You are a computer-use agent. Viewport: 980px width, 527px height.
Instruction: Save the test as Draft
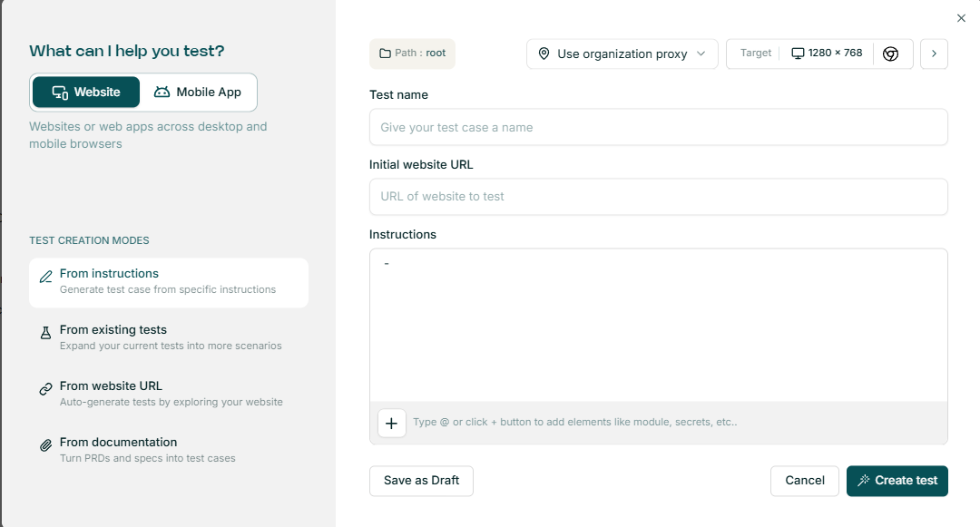(421, 481)
